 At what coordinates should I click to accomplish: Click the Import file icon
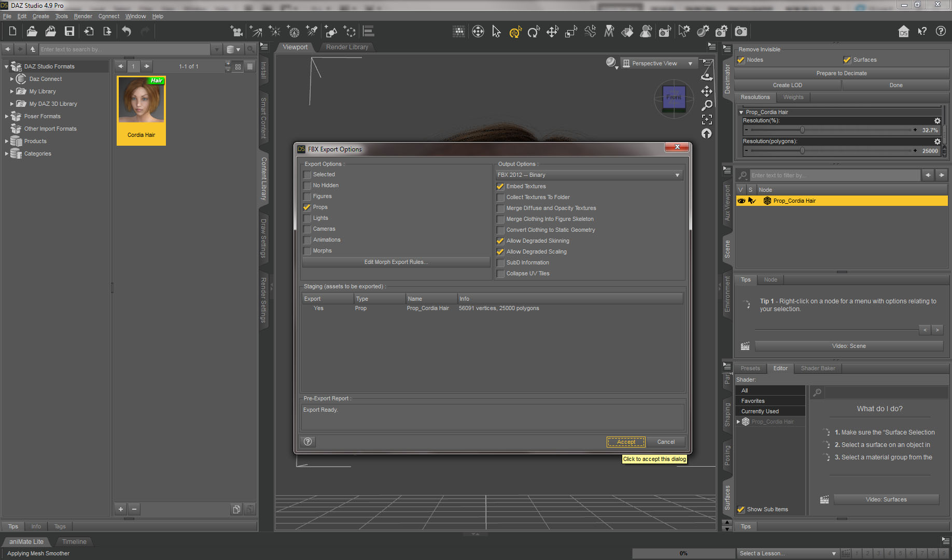click(x=88, y=31)
